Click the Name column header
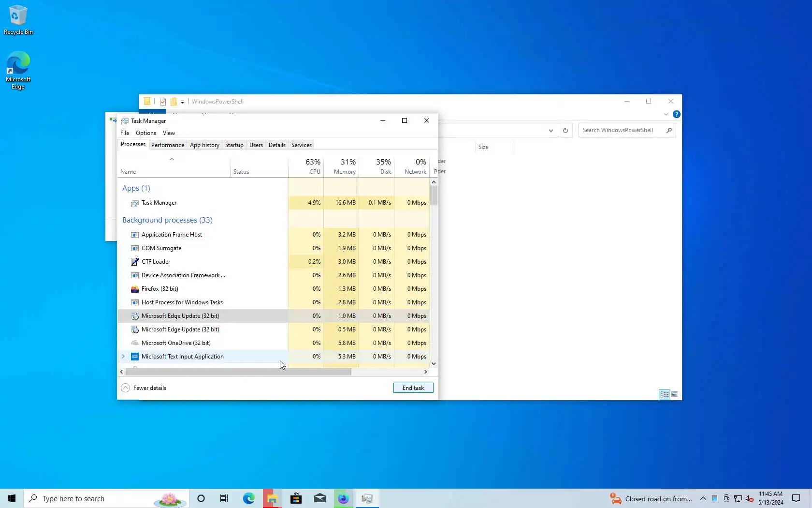 (174, 166)
